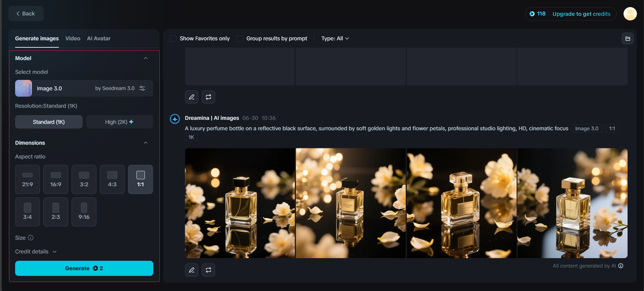
Task: Open the folder assets icon
Action: tap(628, 39)
